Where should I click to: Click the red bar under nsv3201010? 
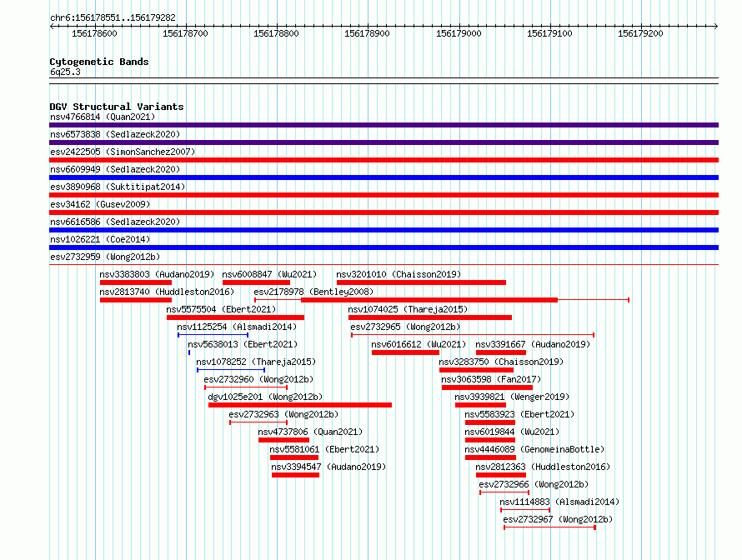(421, 282)
